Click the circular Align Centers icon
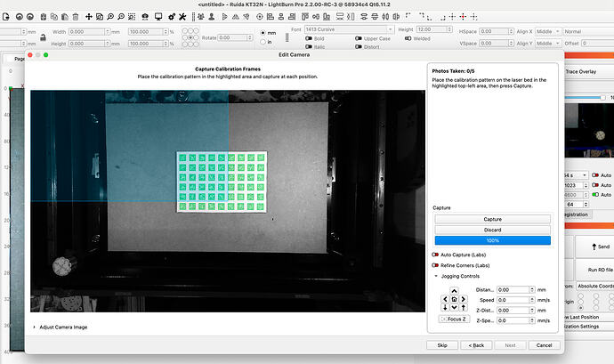The height and width of the screenshot is (364, 614). tap(260, 17)
